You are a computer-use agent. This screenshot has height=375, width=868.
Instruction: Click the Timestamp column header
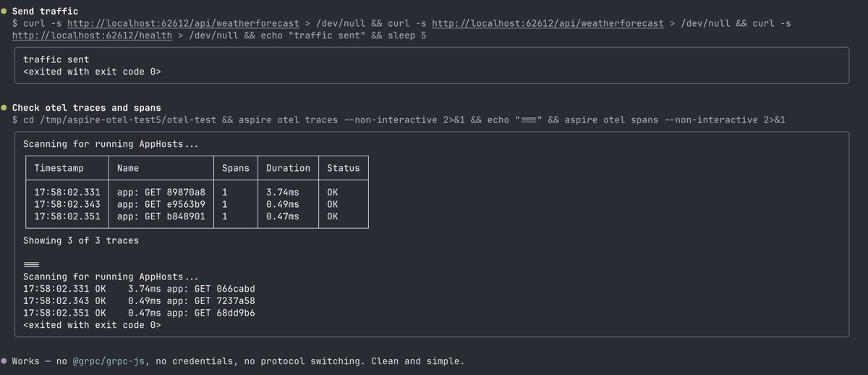[59, 168]
